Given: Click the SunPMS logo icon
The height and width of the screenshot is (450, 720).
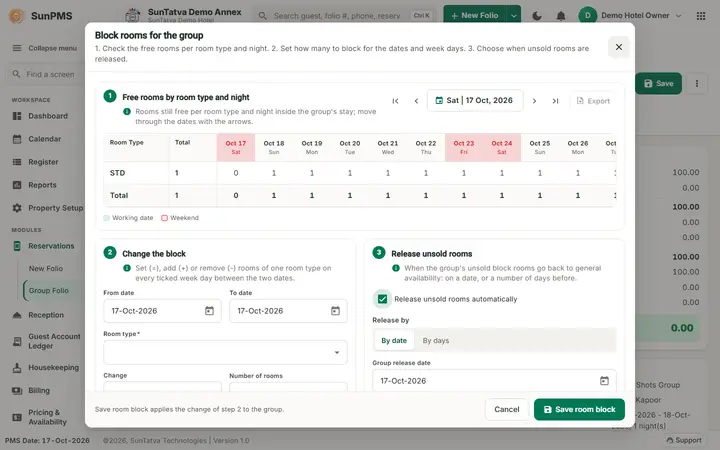Looking at the screenshot, I should pos(17,16).
